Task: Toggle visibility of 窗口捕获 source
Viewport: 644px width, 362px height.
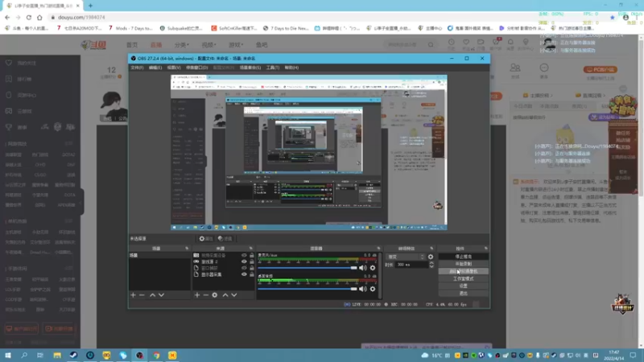Action: (244, 268)
